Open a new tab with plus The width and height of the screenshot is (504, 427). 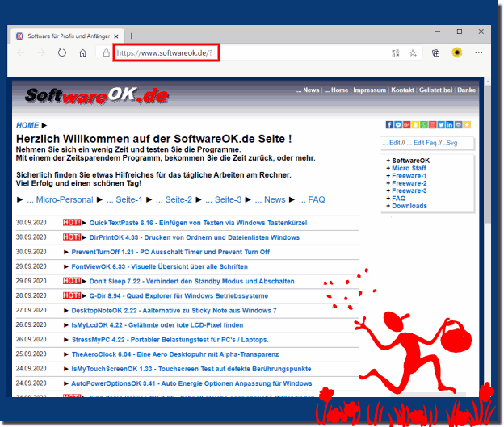point(131,36)
